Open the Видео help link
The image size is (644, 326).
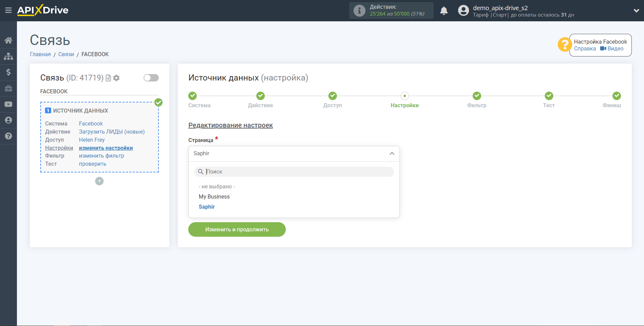coord(615,49)
